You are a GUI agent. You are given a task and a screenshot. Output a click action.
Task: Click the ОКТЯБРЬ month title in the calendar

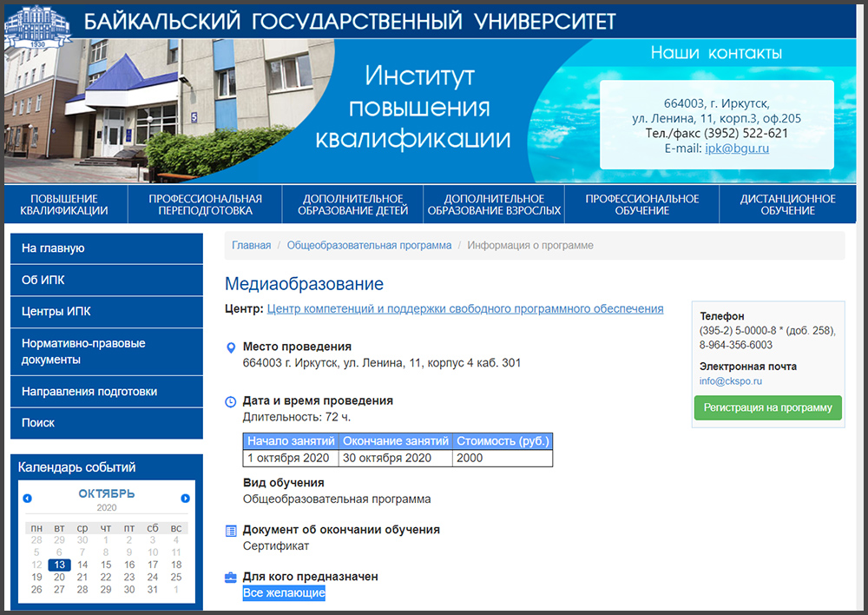click(106, 493)
